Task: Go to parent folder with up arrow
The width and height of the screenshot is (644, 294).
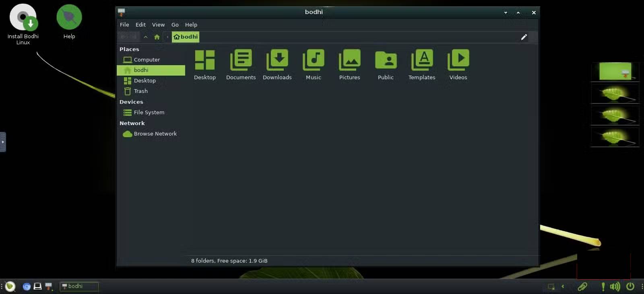Action: coord(146,37)
